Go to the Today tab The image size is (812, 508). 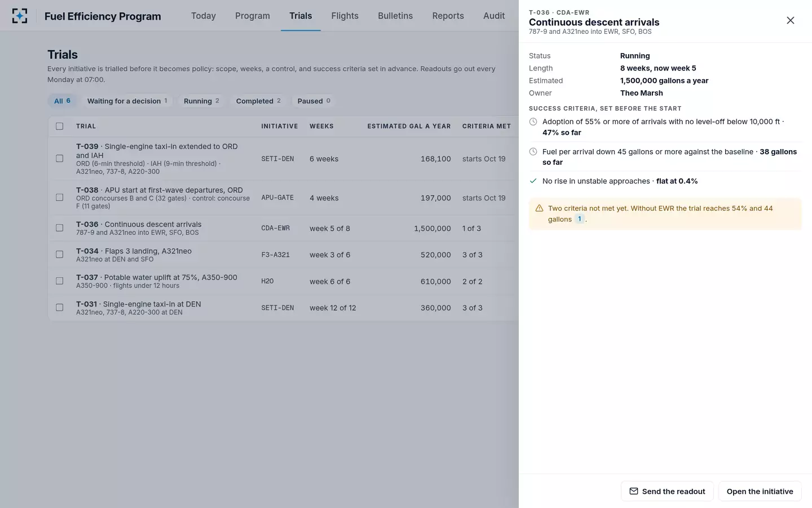pos(204,16)
